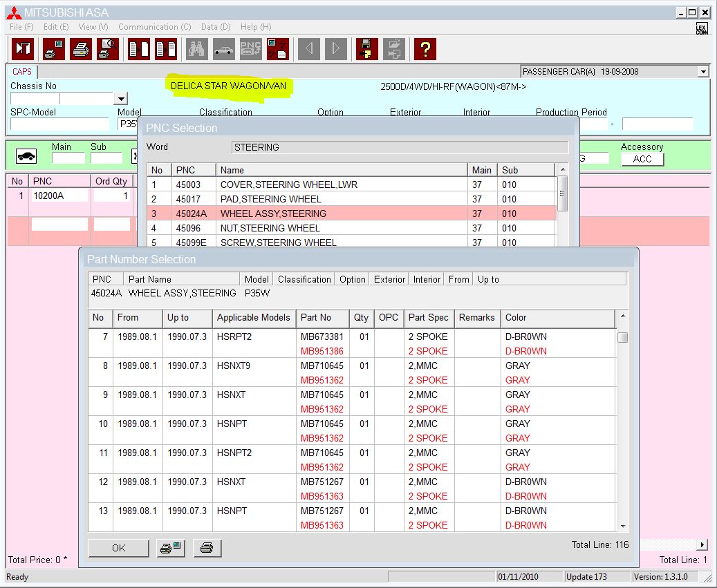
Task: Open the Communication (C) menu
Action: [154, 27]
